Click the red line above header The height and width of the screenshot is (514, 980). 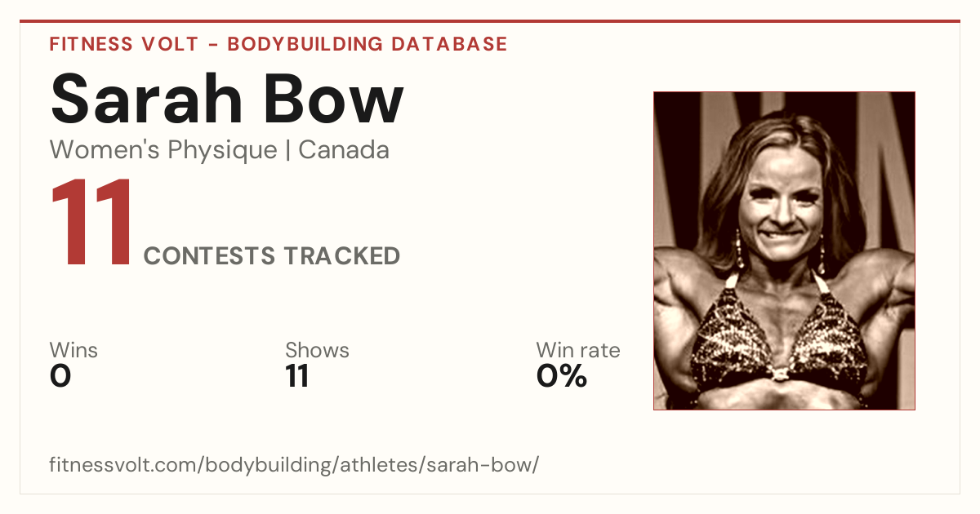pos(490,21)
